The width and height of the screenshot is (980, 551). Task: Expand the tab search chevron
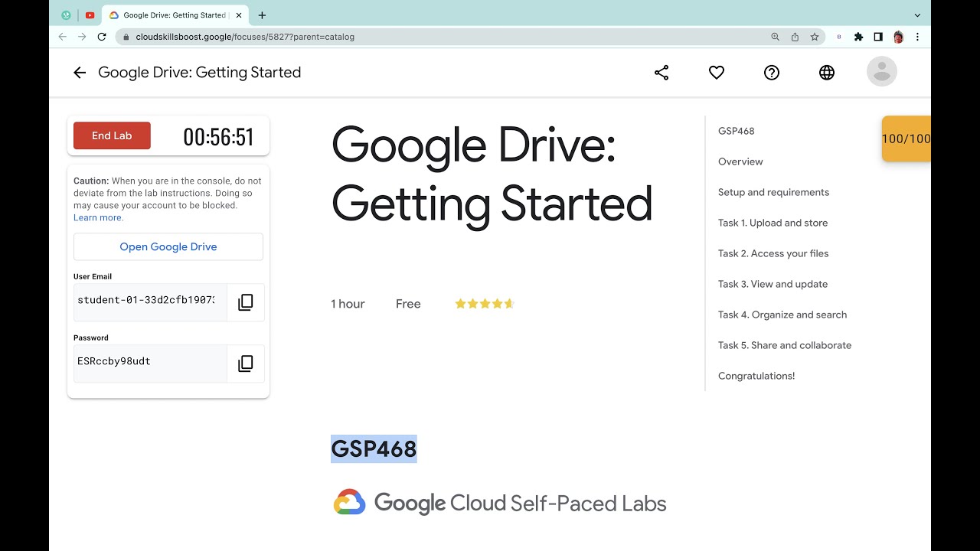tap(917, 15)
